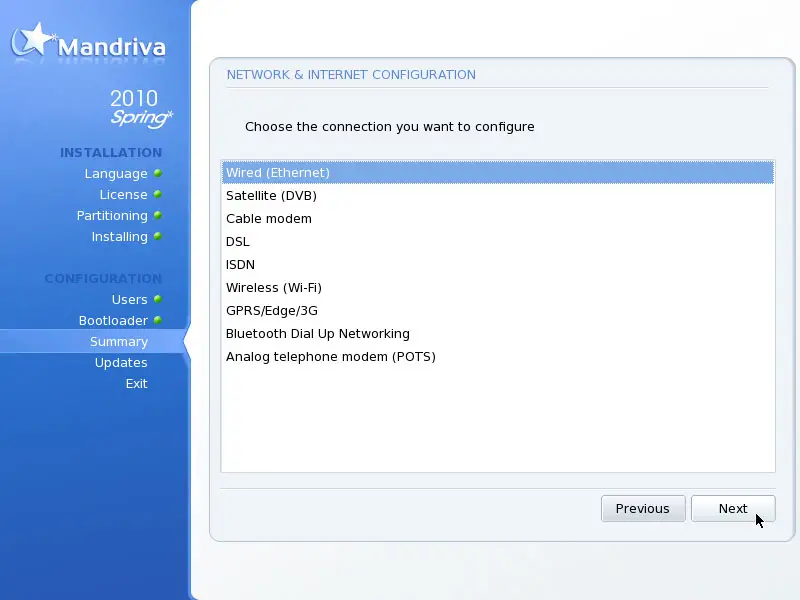Choose Analog telephone modem (POTS)
The height and width of the screenshot is (600, 800).
pyautogui.click(x=498, y=356)
